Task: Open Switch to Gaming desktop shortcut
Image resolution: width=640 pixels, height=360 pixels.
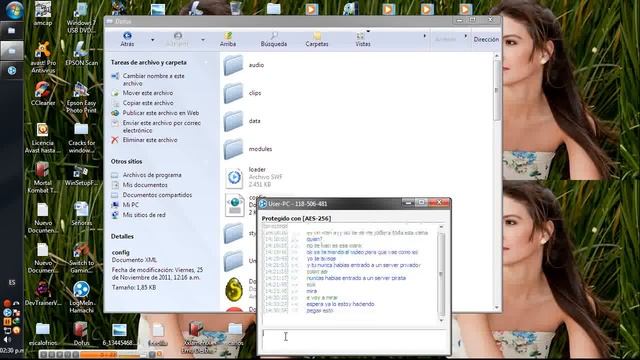Action: click(81, 258)
